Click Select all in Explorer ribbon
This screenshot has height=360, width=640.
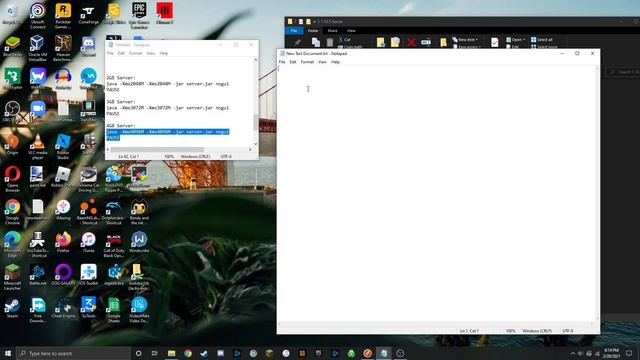click(542, 40)
